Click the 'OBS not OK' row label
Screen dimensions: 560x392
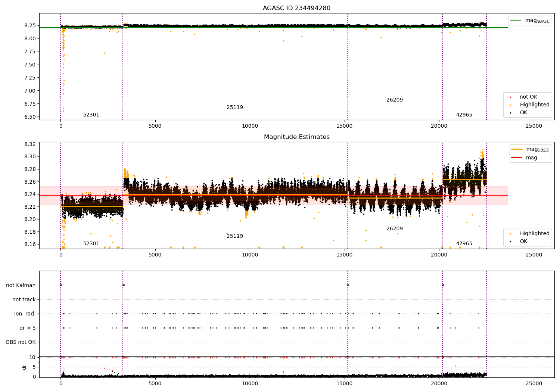tap(21, 342)
